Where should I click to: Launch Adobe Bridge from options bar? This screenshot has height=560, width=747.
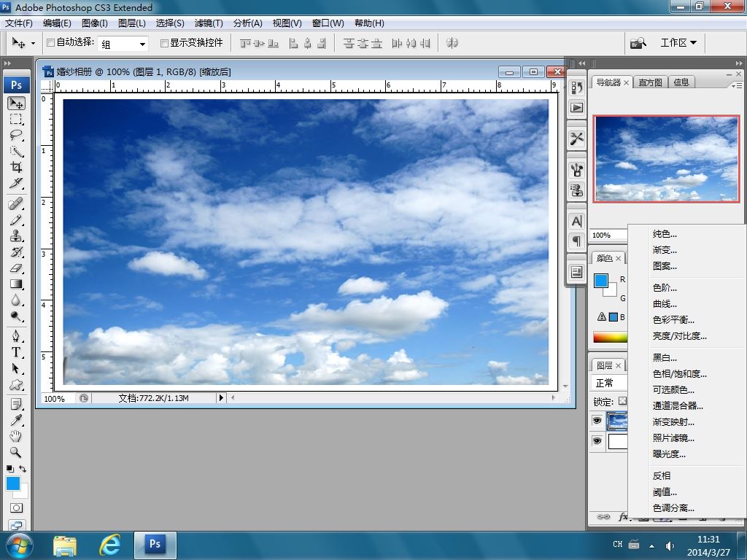point(638,43)
